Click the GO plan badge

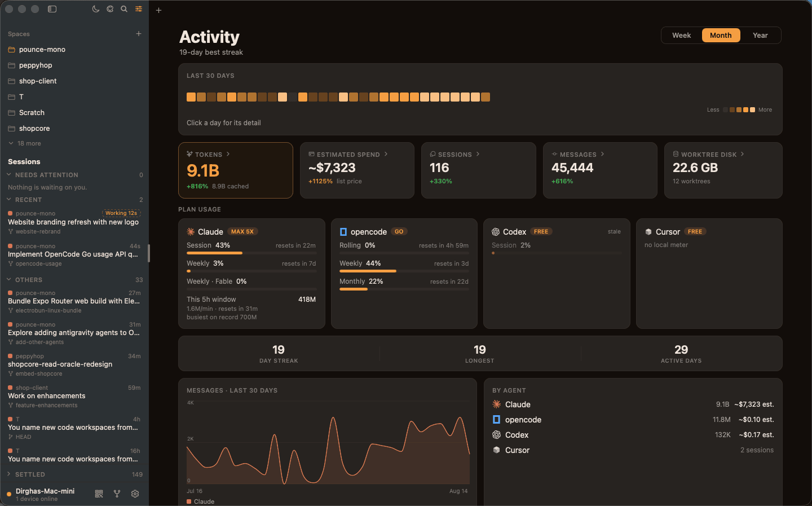tap(399, 232)
